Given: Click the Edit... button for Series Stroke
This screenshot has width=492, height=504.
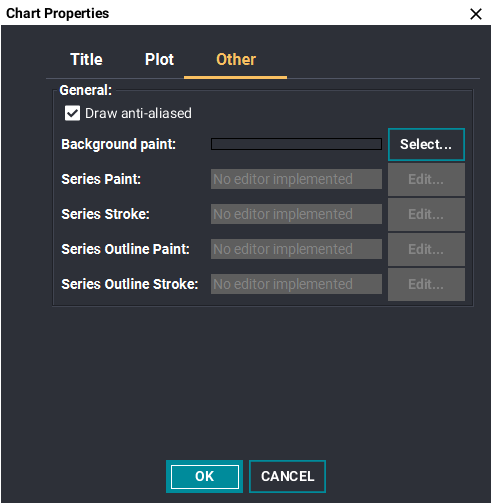Looking at the screenshot, I should (x=426, y=215).
